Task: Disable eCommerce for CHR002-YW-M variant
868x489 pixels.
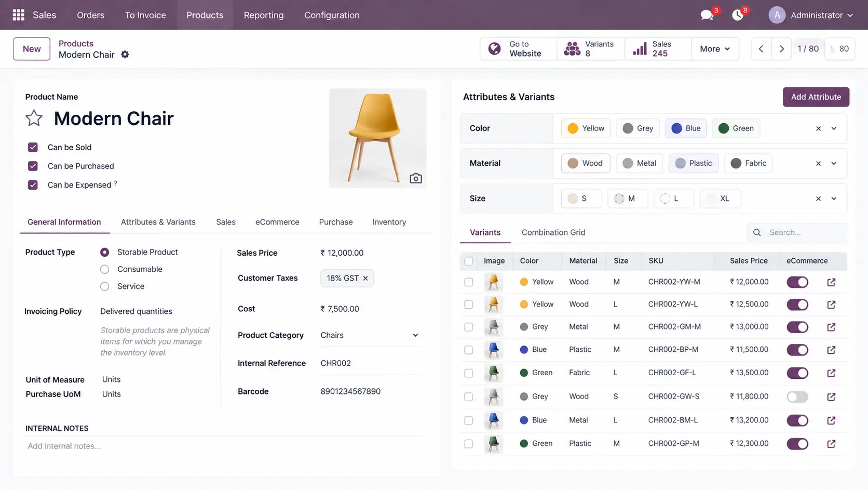Action: click(797, 282)
